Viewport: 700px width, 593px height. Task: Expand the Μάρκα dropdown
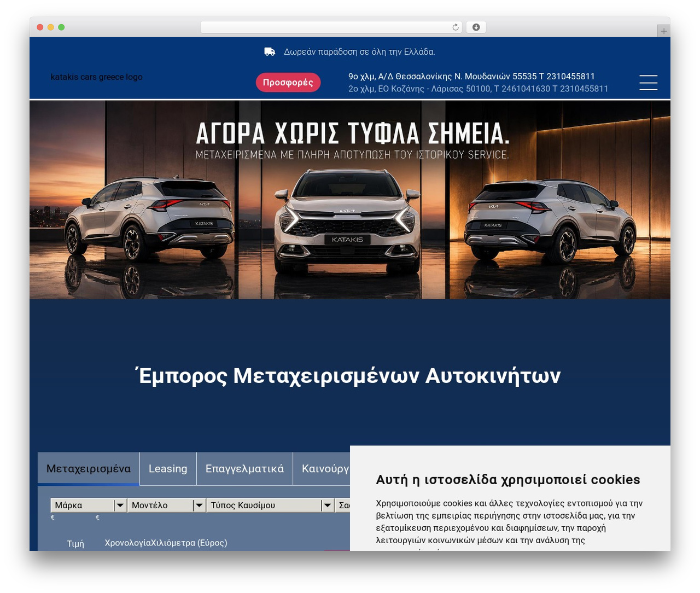(x=89, y=505)
